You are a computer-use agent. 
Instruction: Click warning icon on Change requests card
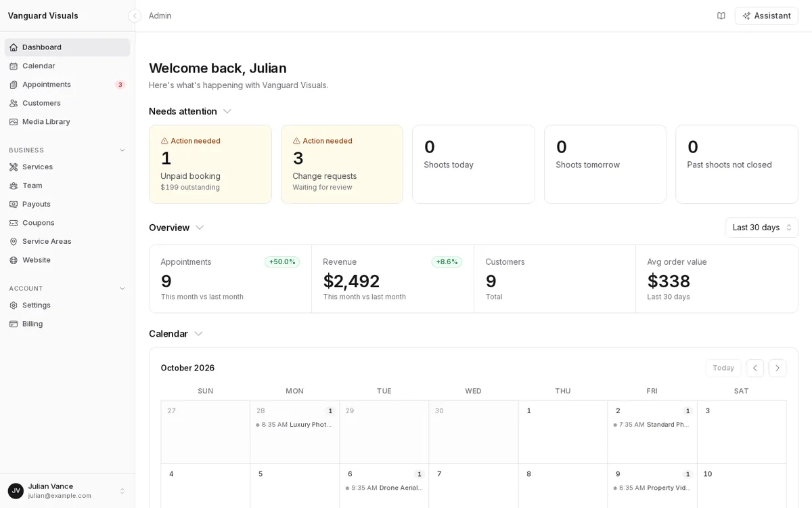point(296,141)
